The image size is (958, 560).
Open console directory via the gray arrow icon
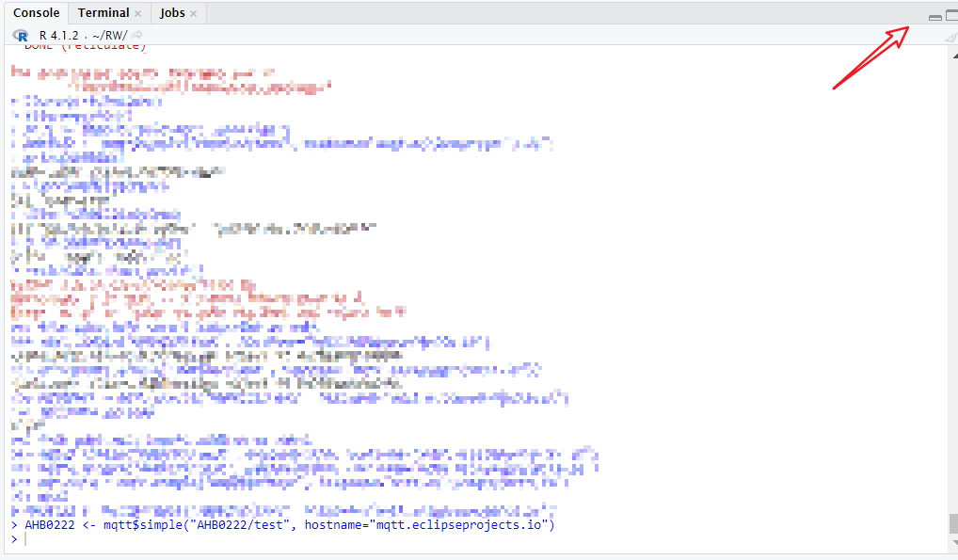pyautogui.click(x=136, y=35)
